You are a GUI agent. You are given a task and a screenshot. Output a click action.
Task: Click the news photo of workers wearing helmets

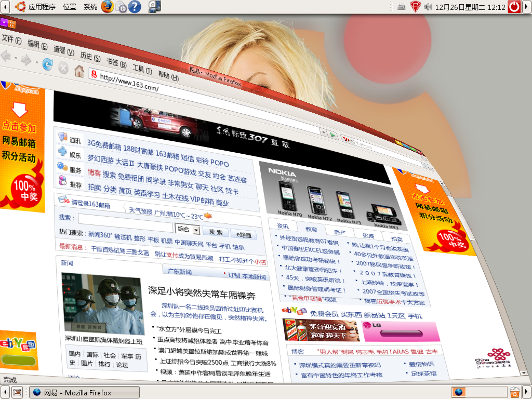coord(103,303)
